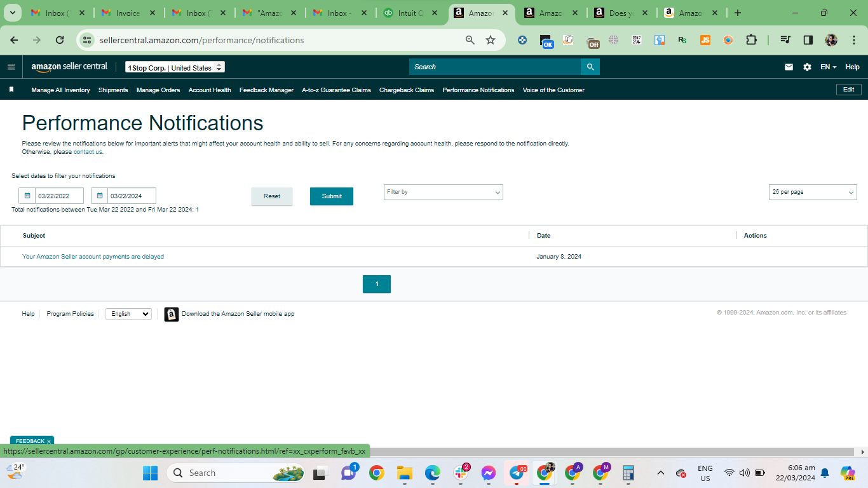Open the EN language dropdown
Viewport: 868px width, 488px height.
(828, 67)
